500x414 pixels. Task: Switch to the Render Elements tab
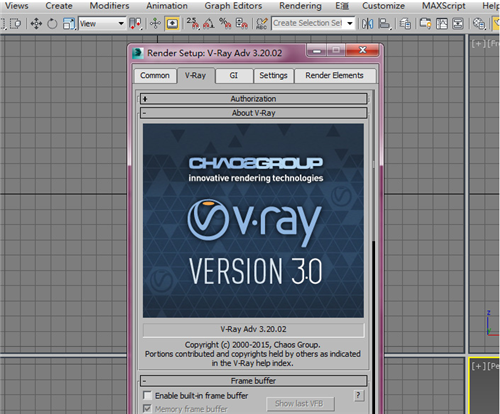coord(334,76)
